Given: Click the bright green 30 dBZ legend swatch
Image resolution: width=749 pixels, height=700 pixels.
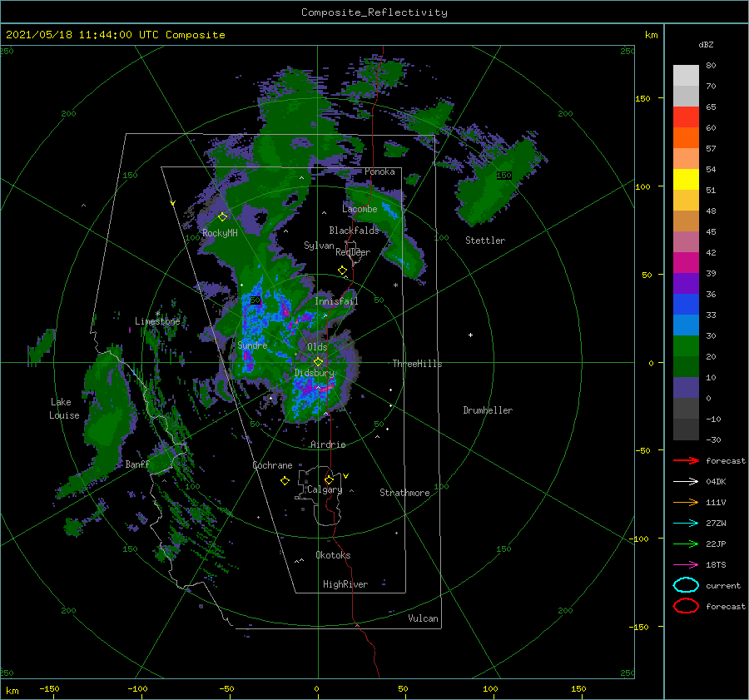Looking at the screenshot, I should [686, 346].
